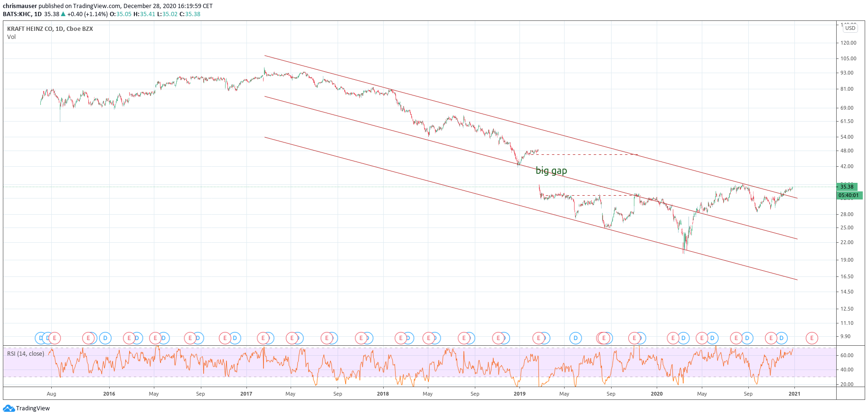Click the 05:40:01 countdown timer tag
Screen dimensions: 868x417
pos(849,195)
